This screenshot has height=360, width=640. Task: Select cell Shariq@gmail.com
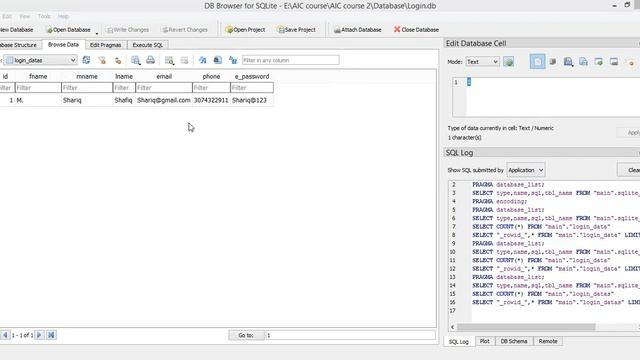pyautogui.click(x=164, y=100)
